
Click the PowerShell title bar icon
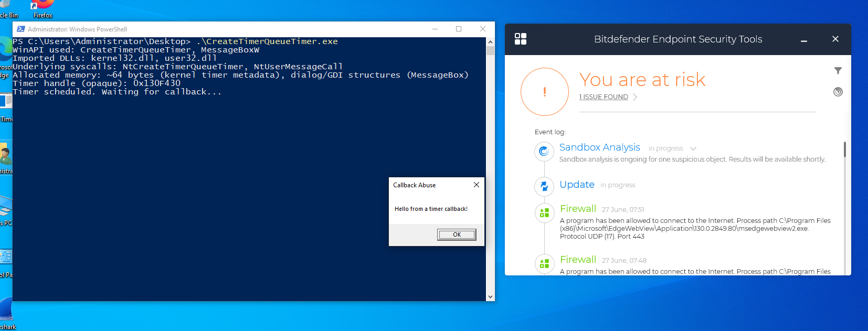coord(21,29)
